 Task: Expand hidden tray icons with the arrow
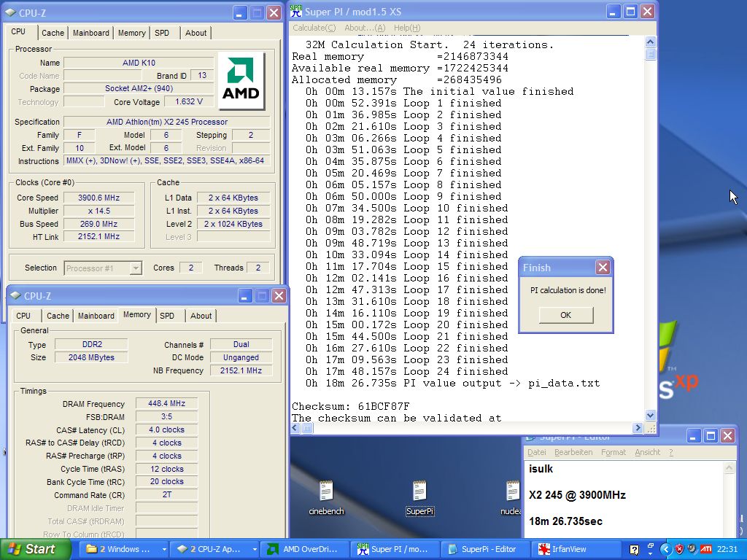tap(665, 549)
